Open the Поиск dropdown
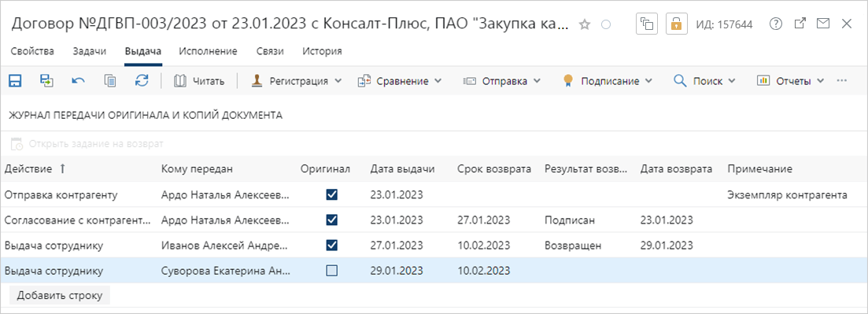This screenshot has height=314, width=868. [x=704, y=81]
